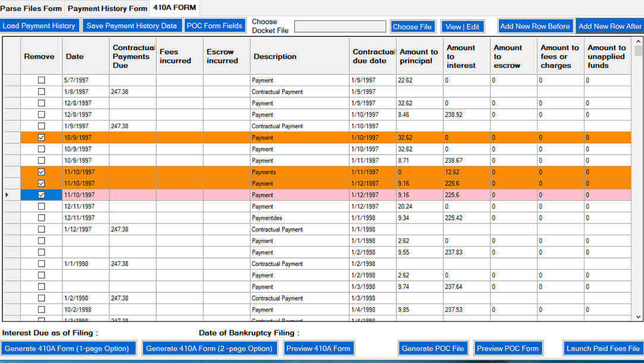Generate 410A Form with 2-page Option
This screenshot has height=363, width=644.
click(x=209, y=349)
